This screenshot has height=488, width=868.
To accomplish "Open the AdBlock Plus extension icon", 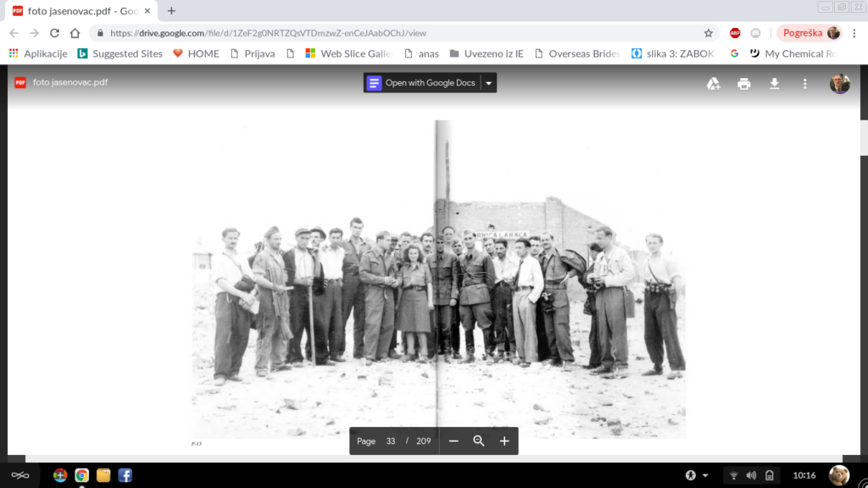I will coord(735,33).
